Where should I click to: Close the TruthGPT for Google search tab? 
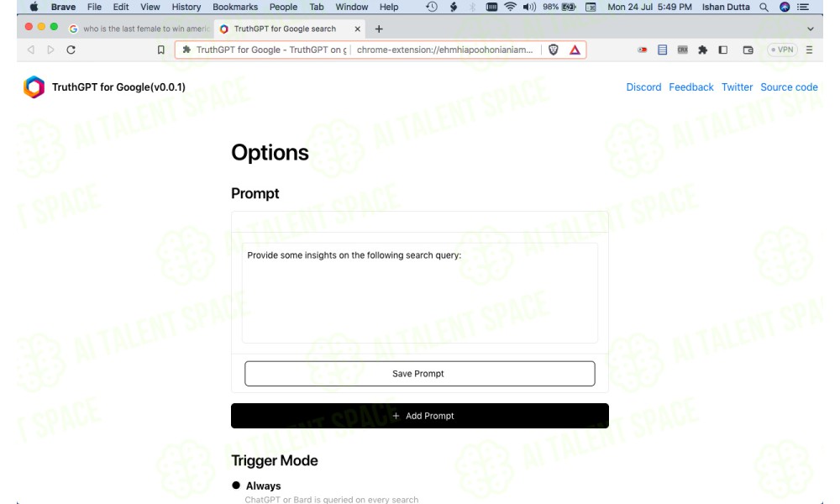coord(357,29)
